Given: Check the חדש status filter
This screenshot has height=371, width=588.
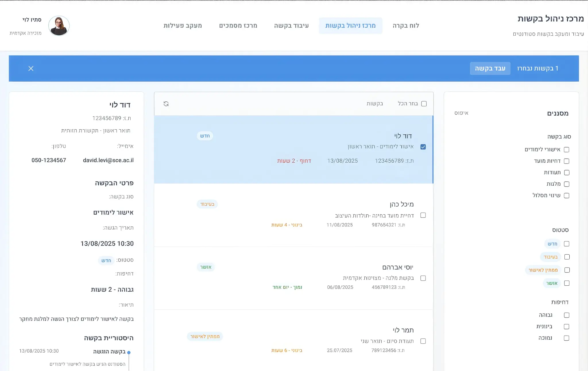Looking at the screenshot, I should (566, 243).
